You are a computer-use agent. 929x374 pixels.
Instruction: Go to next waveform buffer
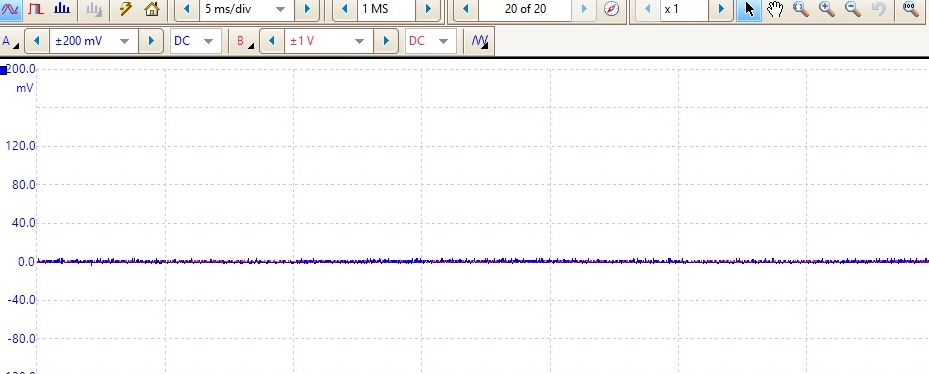pos(585,9)
